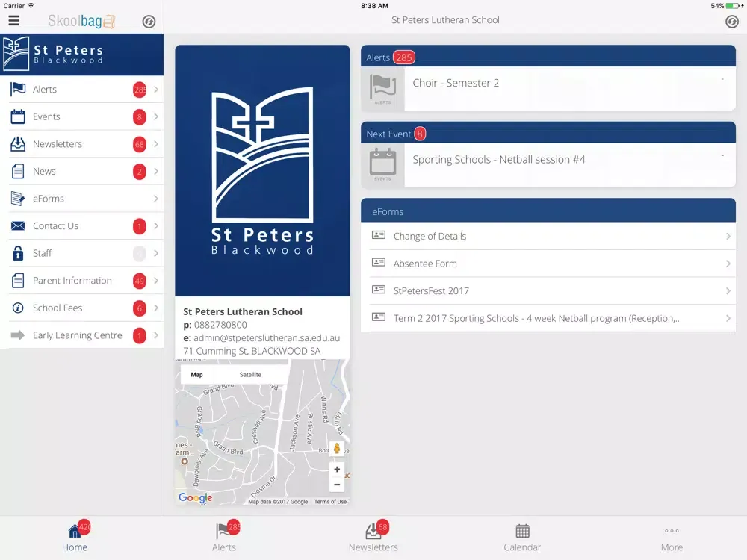Expand eForms row chevron in sidebar
The width and height of the screenshot is (747, 560).
156,199
